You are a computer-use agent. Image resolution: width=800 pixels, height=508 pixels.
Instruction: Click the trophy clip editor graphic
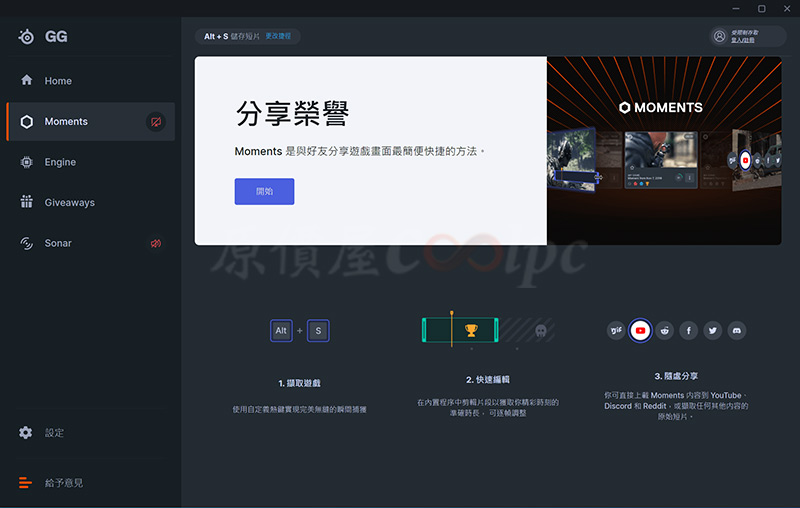point(461,330)
